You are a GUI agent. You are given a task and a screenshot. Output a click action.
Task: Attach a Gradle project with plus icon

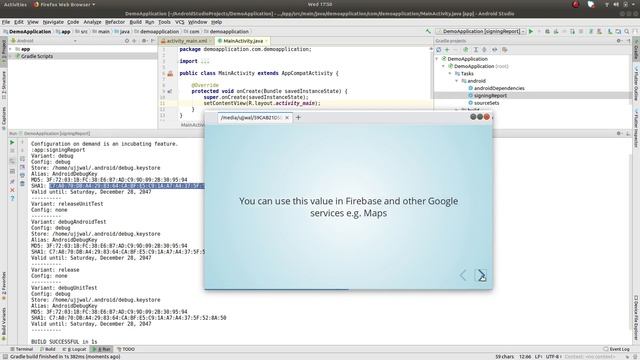[x=447, y=50]
